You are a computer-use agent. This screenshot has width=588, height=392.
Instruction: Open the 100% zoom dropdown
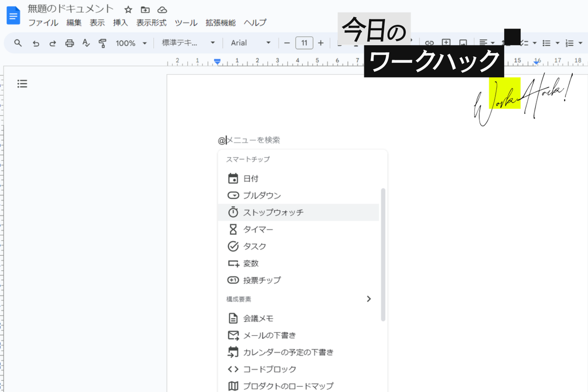tap(131, 43)
